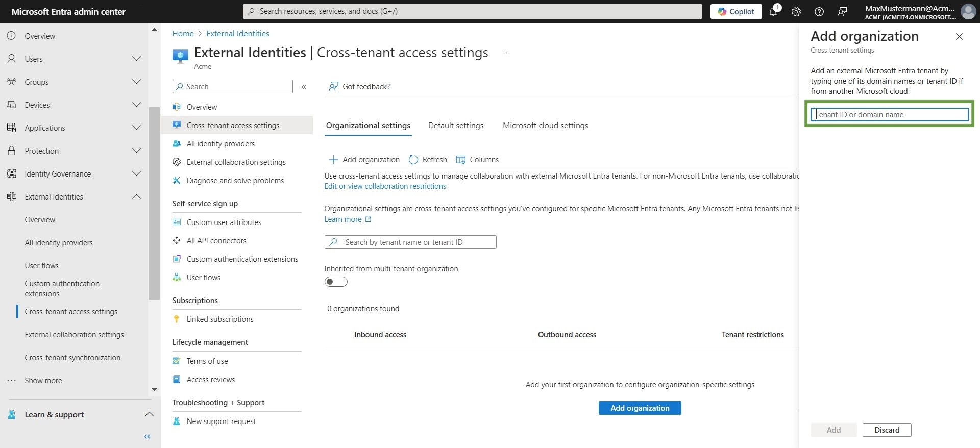
Task: Expand the Groups section chevron
Action: coord(136,82)
